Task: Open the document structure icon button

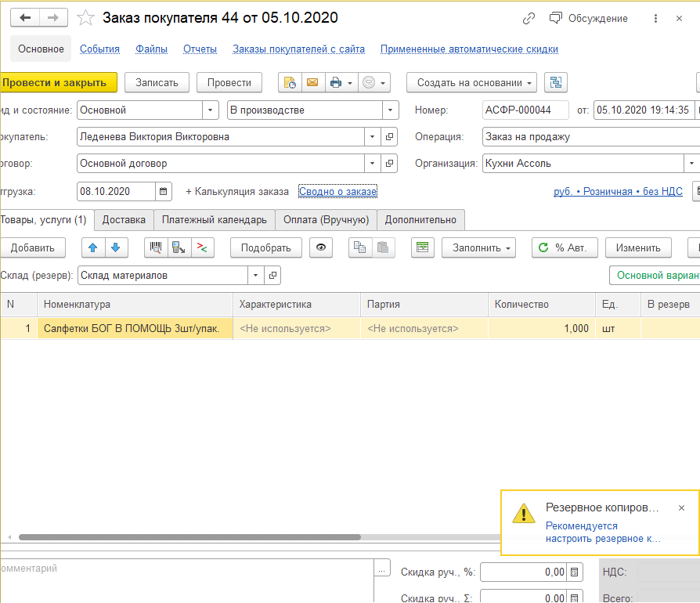Action: (x=556, y=82)
